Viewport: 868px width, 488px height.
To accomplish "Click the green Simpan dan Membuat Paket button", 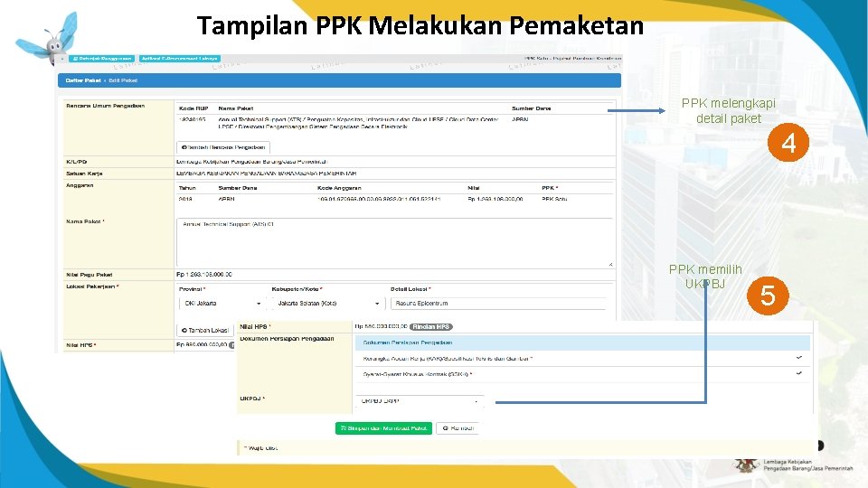I will (383, 428).
